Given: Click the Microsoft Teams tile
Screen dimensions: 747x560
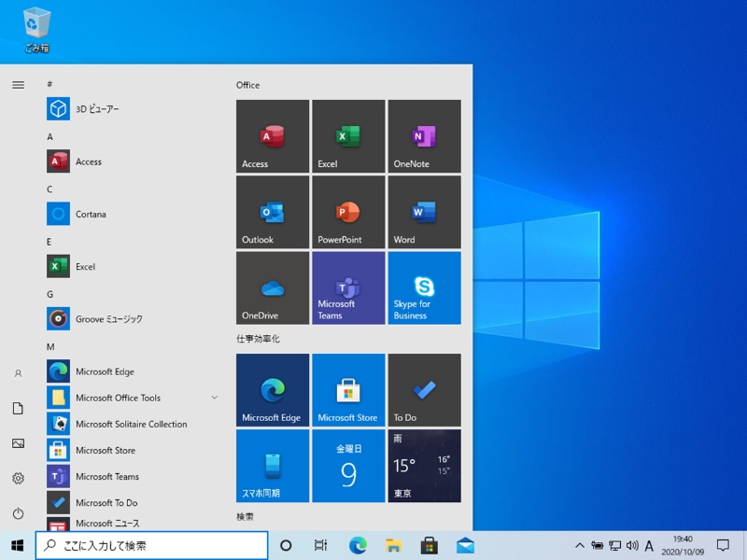Looking at the screenshot, I should (x=348, y=287).
